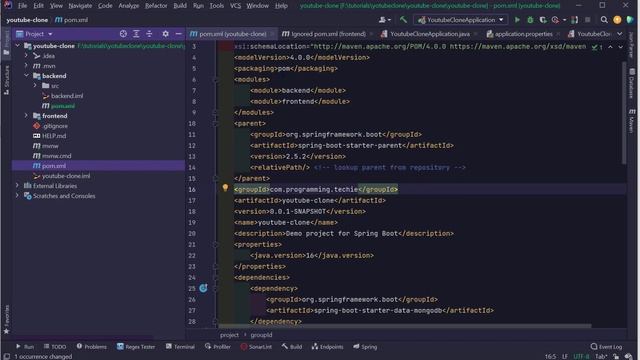640x360 pixels.
Task: Switch to YoutubeCloneApplication.java tab
Action: pyautogui.click(x=429, y=34)
